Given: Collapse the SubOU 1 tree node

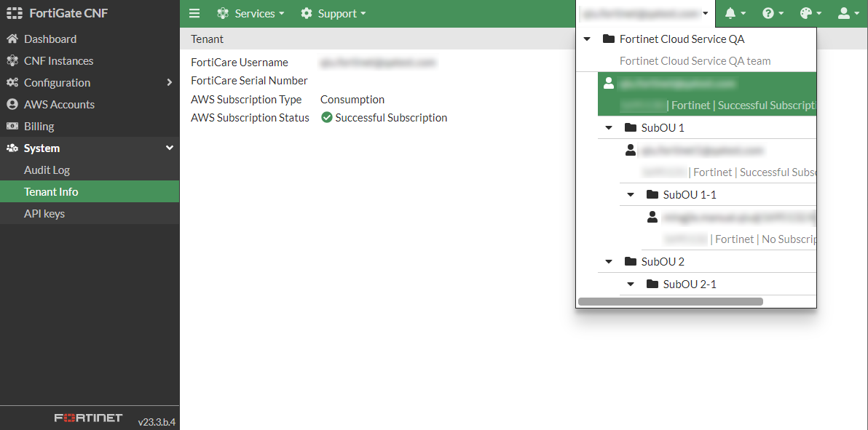Looking at the screenshot, I should tap(609, 127).
